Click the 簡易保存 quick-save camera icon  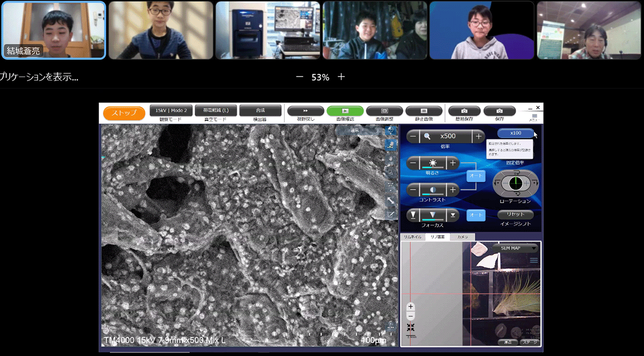tap(464, 111)
